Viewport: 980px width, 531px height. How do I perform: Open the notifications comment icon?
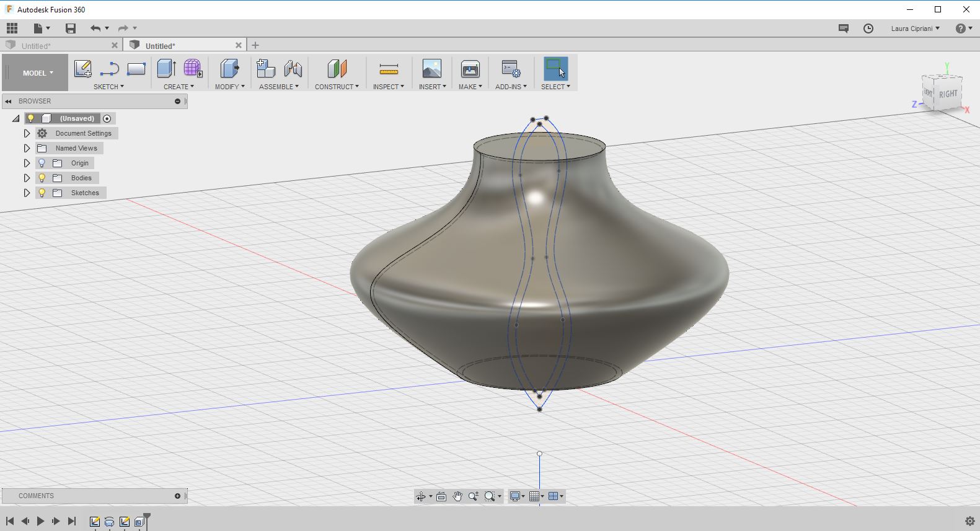(843, 29)
